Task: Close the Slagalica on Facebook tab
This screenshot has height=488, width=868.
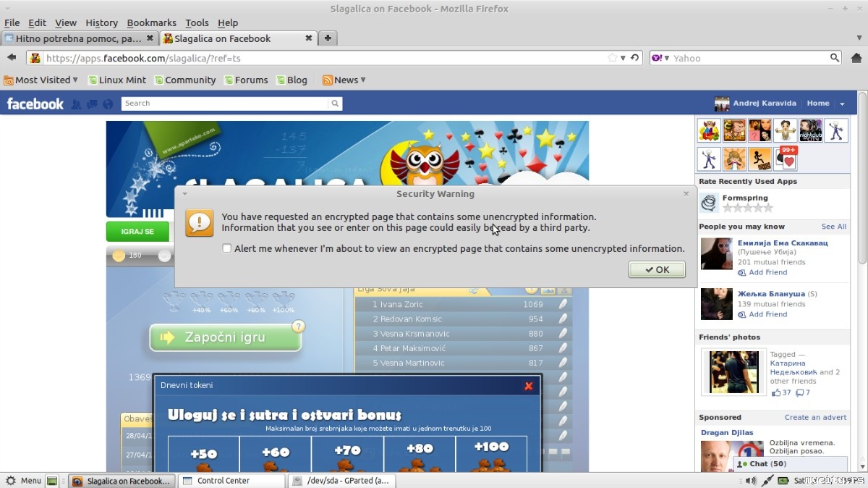Action: point(309,38)
